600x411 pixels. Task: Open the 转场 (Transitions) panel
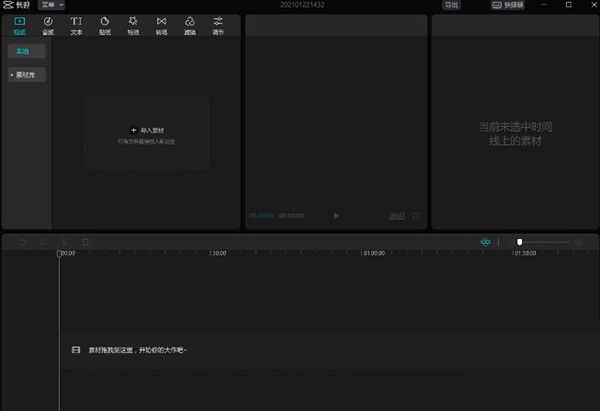coord(161,25)
